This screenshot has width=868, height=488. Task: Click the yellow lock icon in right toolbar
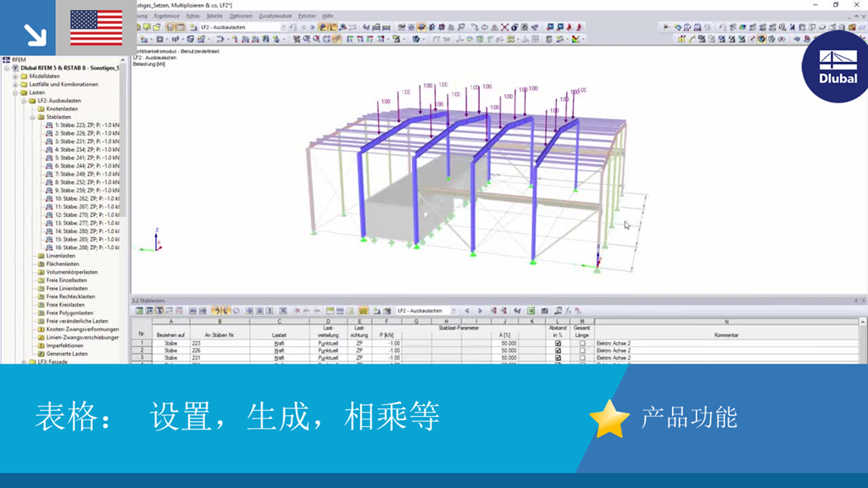(x=682, y=39)
